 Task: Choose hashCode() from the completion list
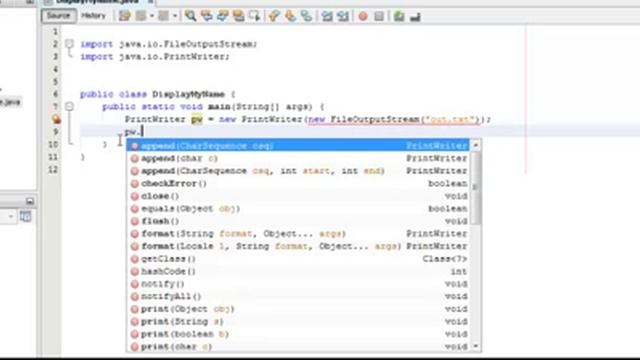298,271
